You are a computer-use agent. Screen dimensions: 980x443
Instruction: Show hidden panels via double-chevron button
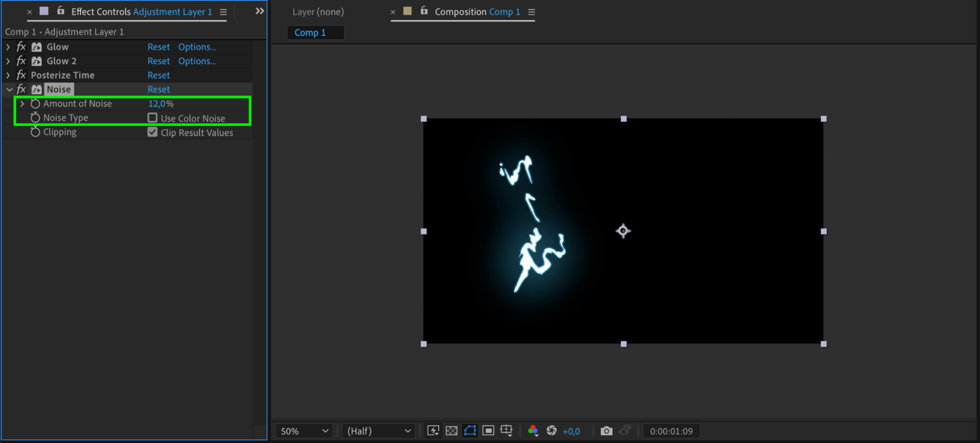click(260, 11)
